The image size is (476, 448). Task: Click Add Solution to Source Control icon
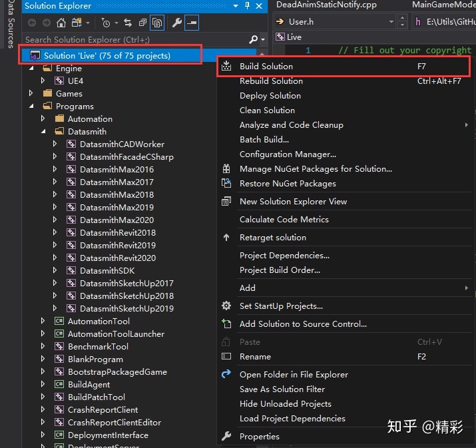coord(226,324)
